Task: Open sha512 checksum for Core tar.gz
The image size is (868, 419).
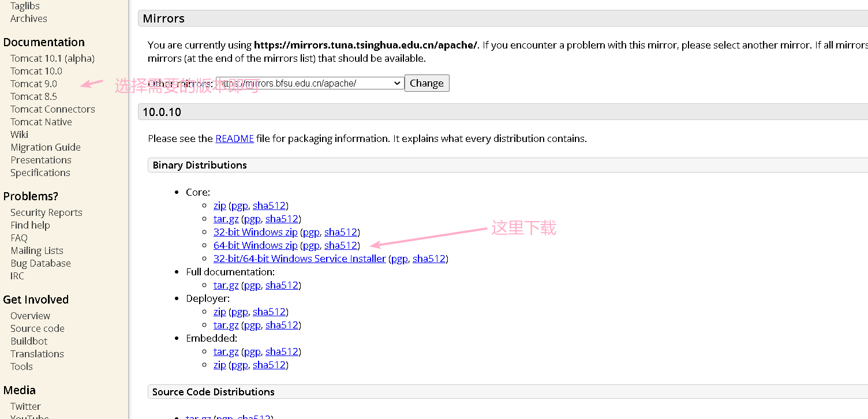Action: 282,219
